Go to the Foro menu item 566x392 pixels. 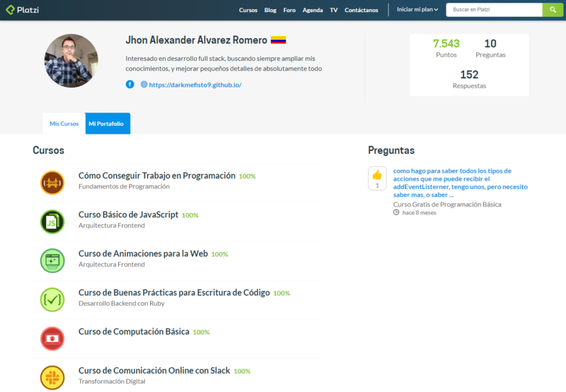[289, 10]
